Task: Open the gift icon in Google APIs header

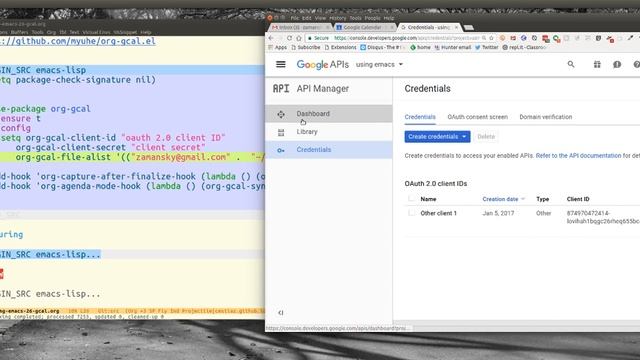Action: 597,64
